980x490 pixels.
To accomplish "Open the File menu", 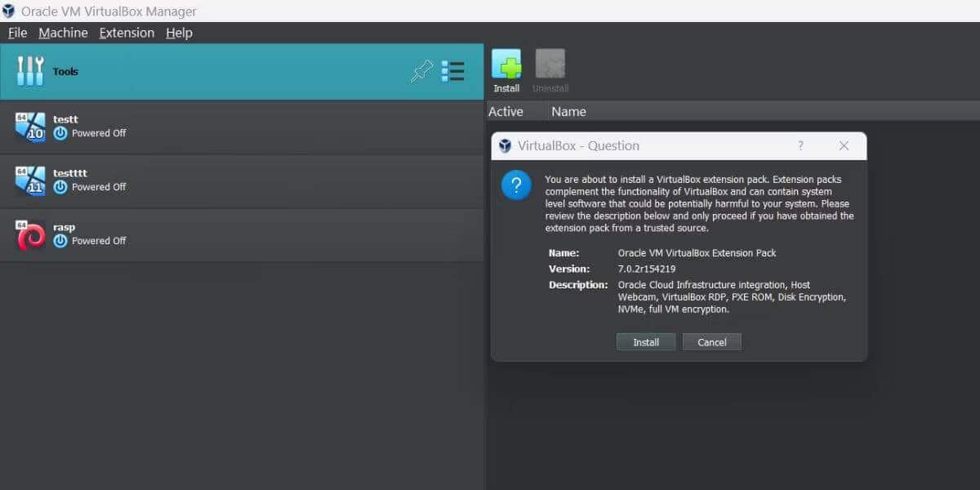I will click(x=16, y=33).
